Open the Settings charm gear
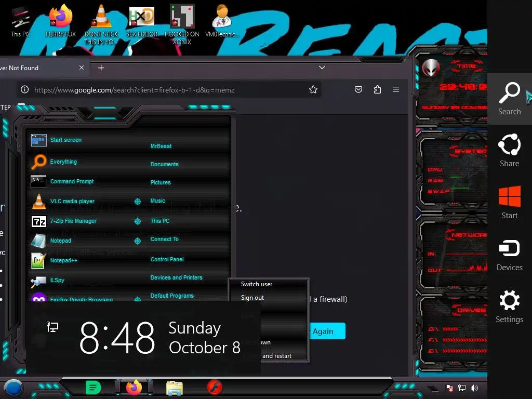 [x=509, y=307]
